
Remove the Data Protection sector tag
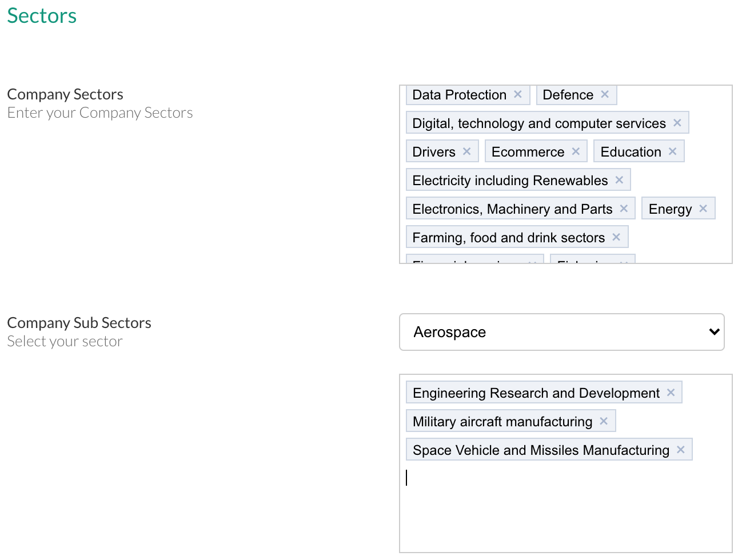518,94
